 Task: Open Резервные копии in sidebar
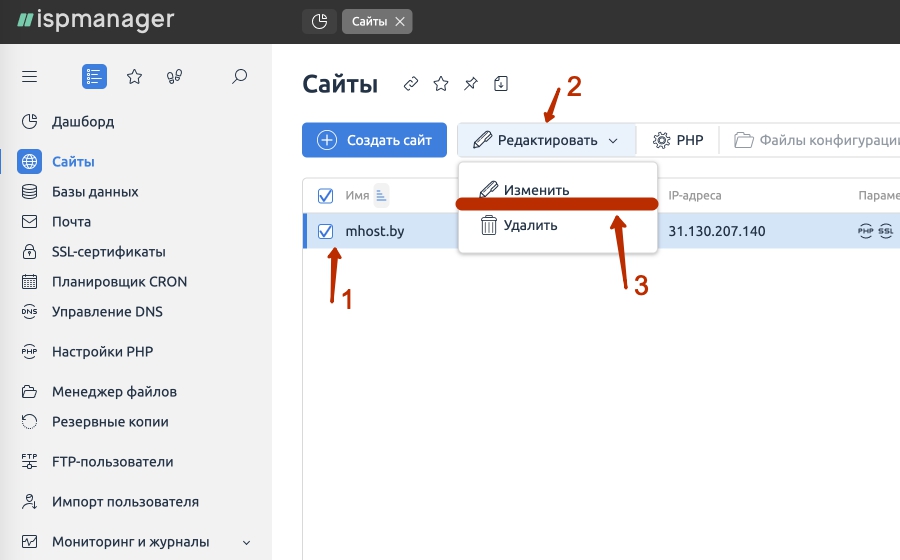point(110,422)
